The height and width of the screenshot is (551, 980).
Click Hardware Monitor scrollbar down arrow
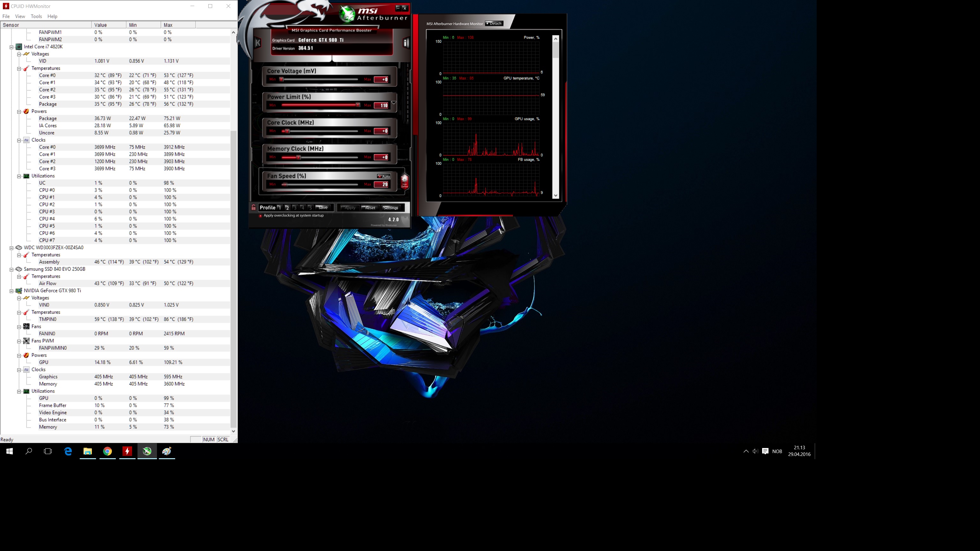click(x=556, y=195)
